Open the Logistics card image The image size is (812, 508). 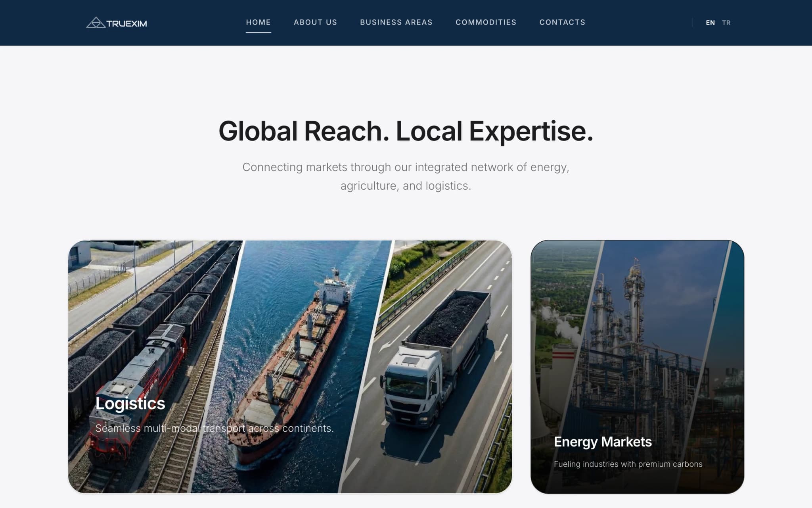pyautogui.click(x=290, y=367)
